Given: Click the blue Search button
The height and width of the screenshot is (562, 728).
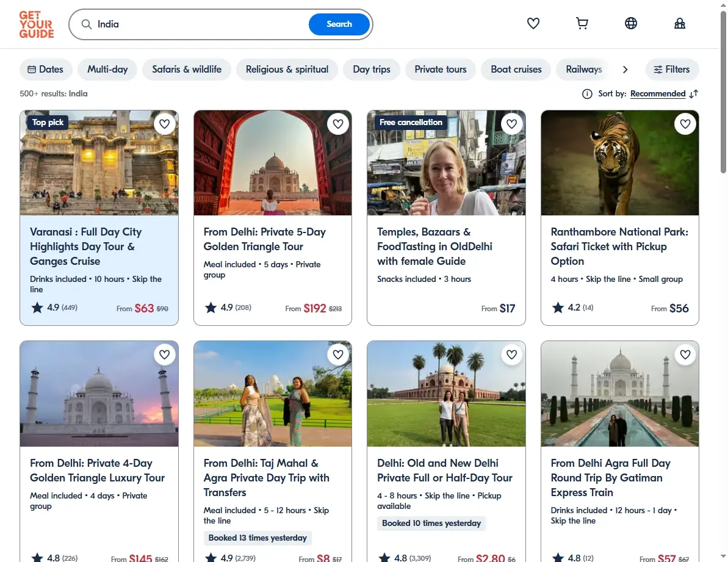Looking at the screenshot, I should coord(339,24).
